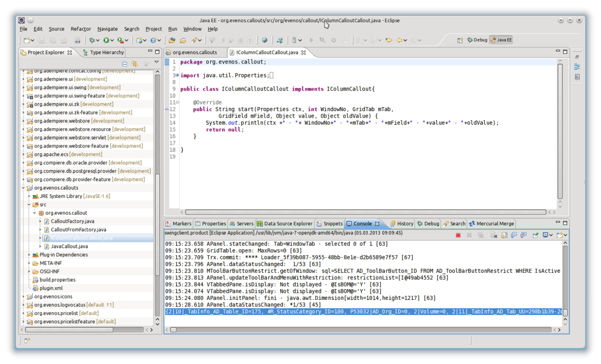Screen dimensions: 601x364
Task: Click the Debug bug toolbar icon
Action: coord(93,40)
